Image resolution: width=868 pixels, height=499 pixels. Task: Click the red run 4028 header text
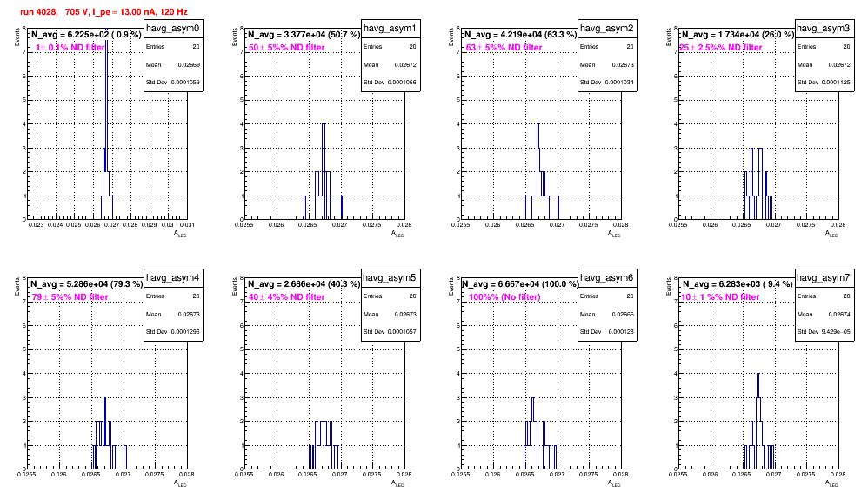[x=103, y=11]
